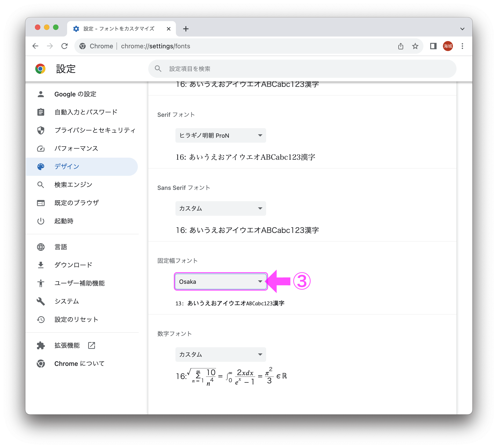Expand the tab search chevron
The image size is (498, 448).
tap(462, 29)
